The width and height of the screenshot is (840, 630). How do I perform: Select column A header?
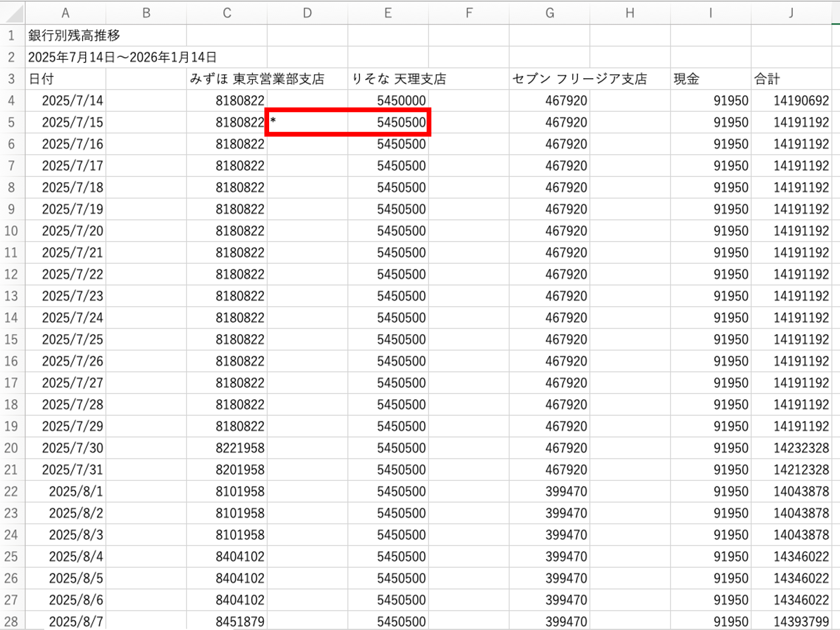(x=65, y=13)
